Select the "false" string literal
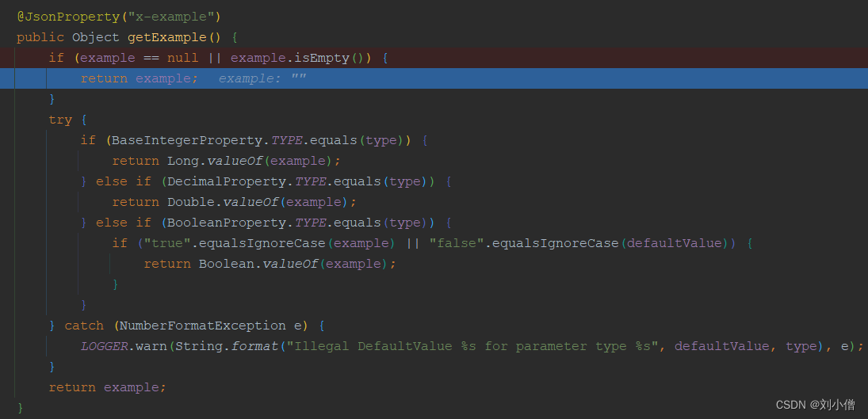 pos(457,243)
